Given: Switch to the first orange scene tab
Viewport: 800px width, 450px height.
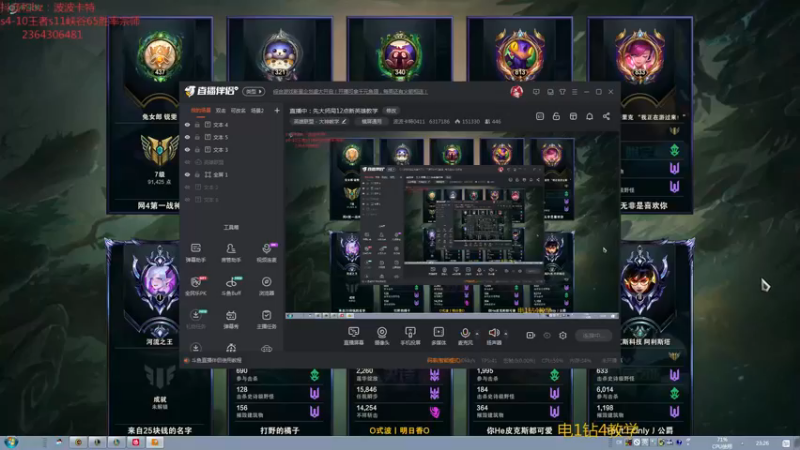Looking at the screenshot, I should (201, 110).
